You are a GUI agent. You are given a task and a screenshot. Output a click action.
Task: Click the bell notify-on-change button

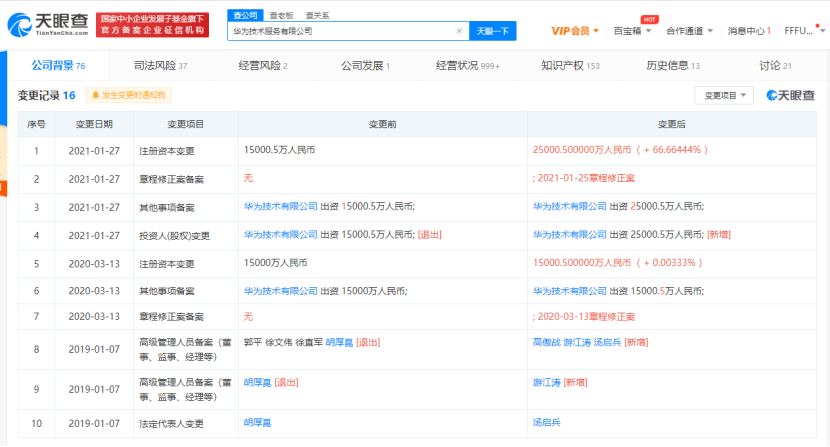[129, 95]
